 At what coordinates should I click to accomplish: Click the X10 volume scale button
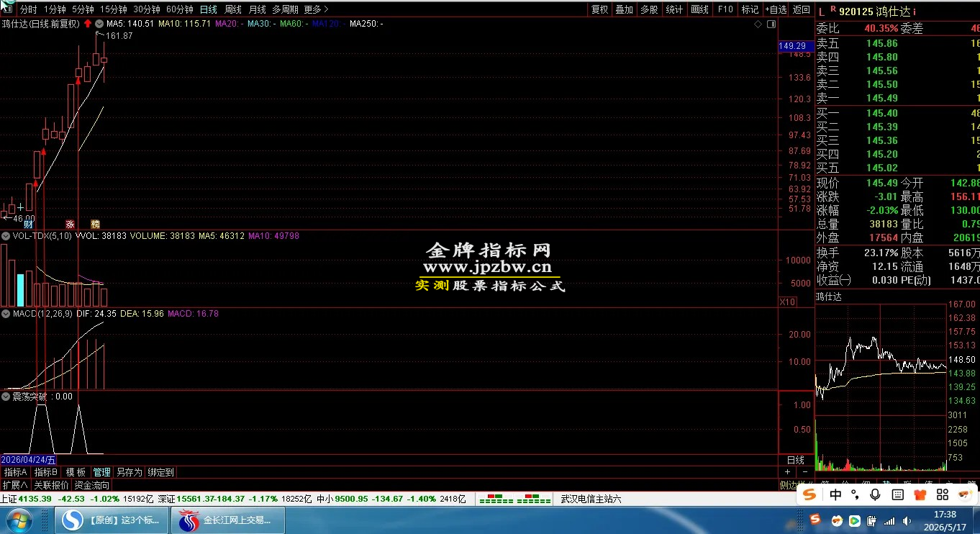pos(788,302)
